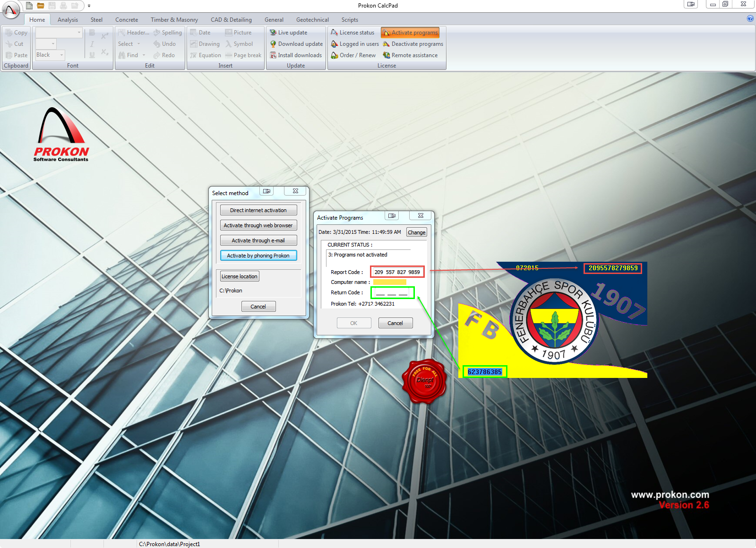Viewport: 756px width, 548px height.
Task: Toggle Underline formatting
Action: tap(92, 55)
